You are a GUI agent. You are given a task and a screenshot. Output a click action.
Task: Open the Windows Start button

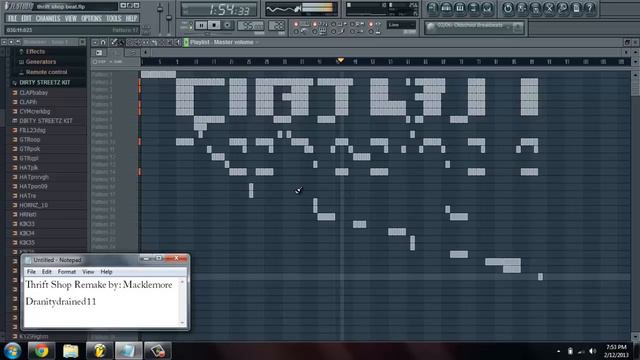click(12, 351)
